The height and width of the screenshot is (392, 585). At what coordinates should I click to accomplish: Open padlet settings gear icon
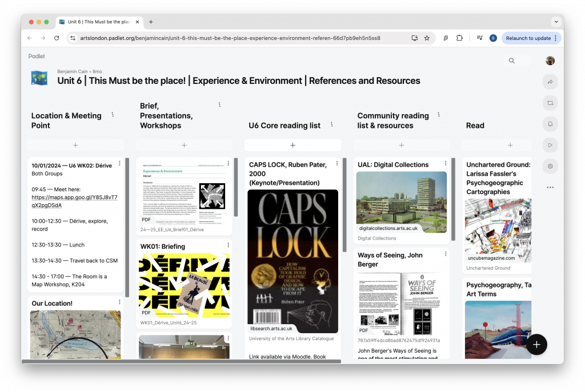550,167
